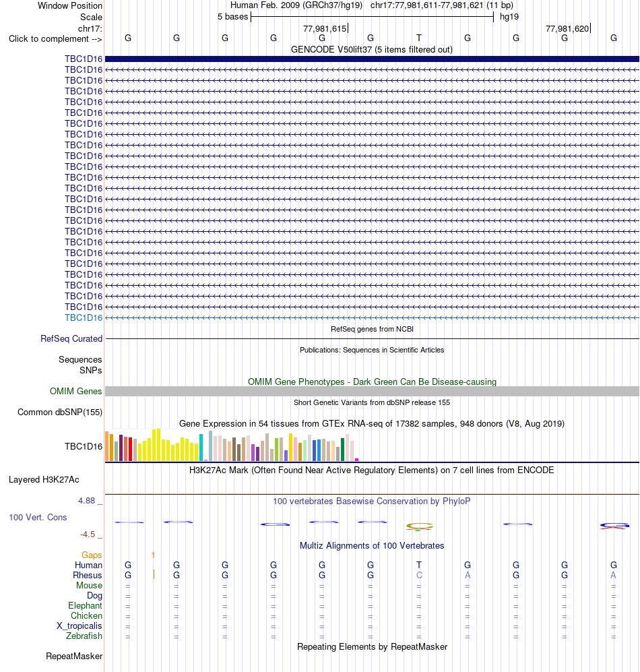This screenshot has height=672, width=640.
Task: Click the Dog alignment row label
Action: (94, 596)
